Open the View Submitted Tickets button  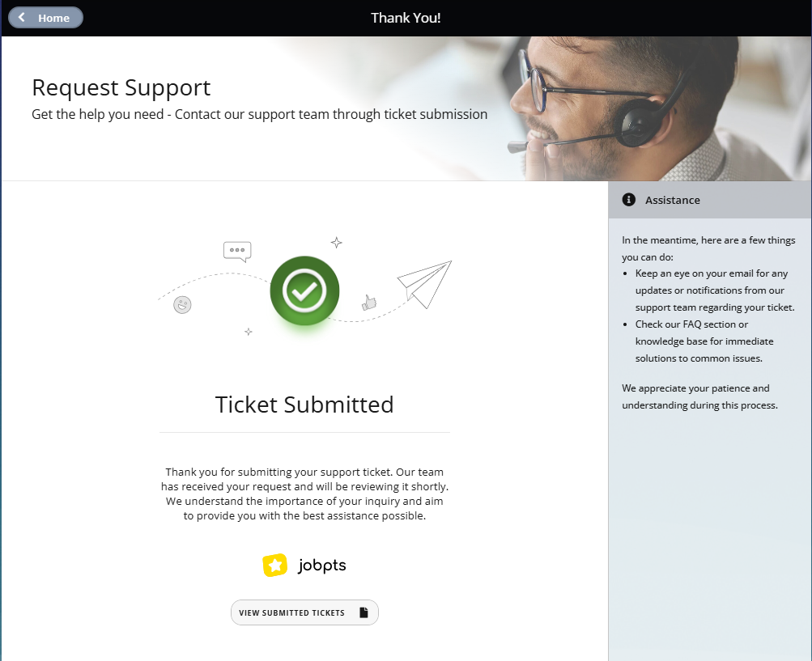pyautogui.click(x=304, y=612)
